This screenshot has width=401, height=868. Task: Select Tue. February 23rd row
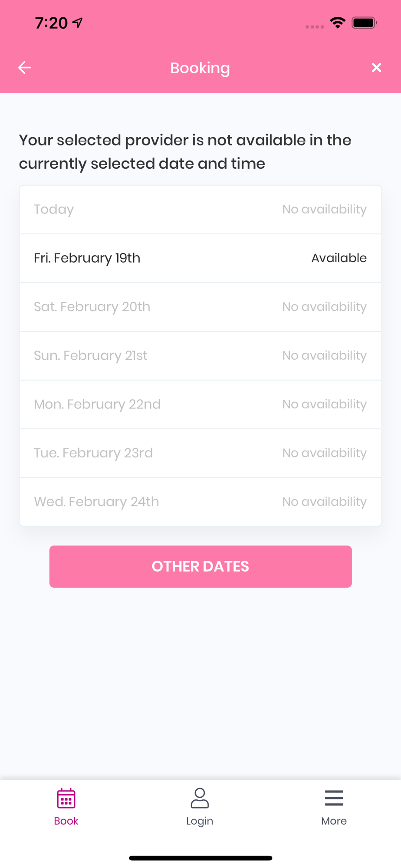pos(200,453)
